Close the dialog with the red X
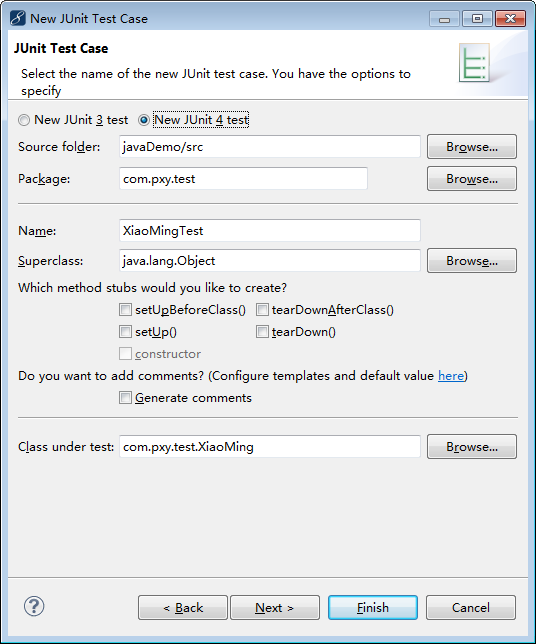 click(x=511, y=19)
